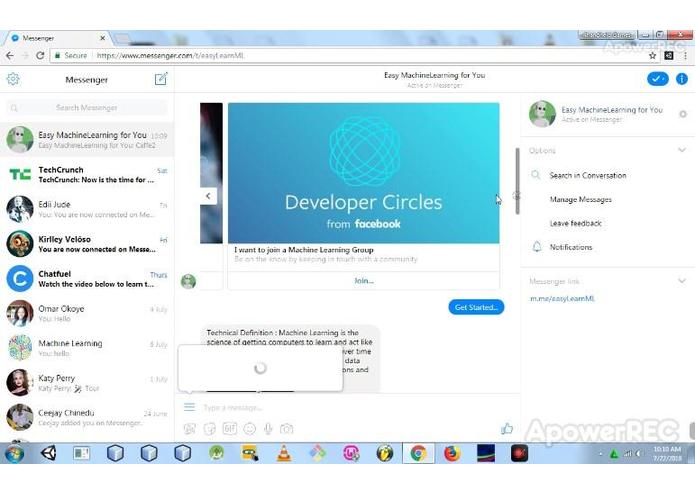Focus the Search Messenger field
Screen dimensions: 695x494
pyautogui.click(x=87, y=108)
